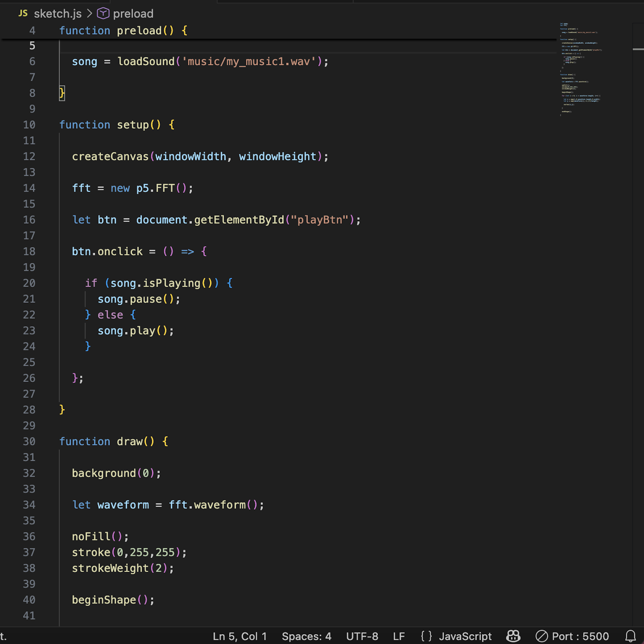Click the sketch.js breadcrumb
The width and height of the screenshot is (644, 644).
click(x=58, y=14)
